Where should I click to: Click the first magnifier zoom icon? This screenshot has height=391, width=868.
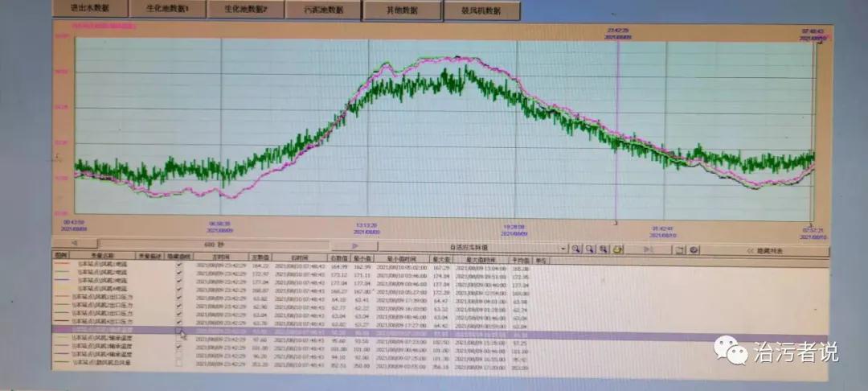[576, 249]
